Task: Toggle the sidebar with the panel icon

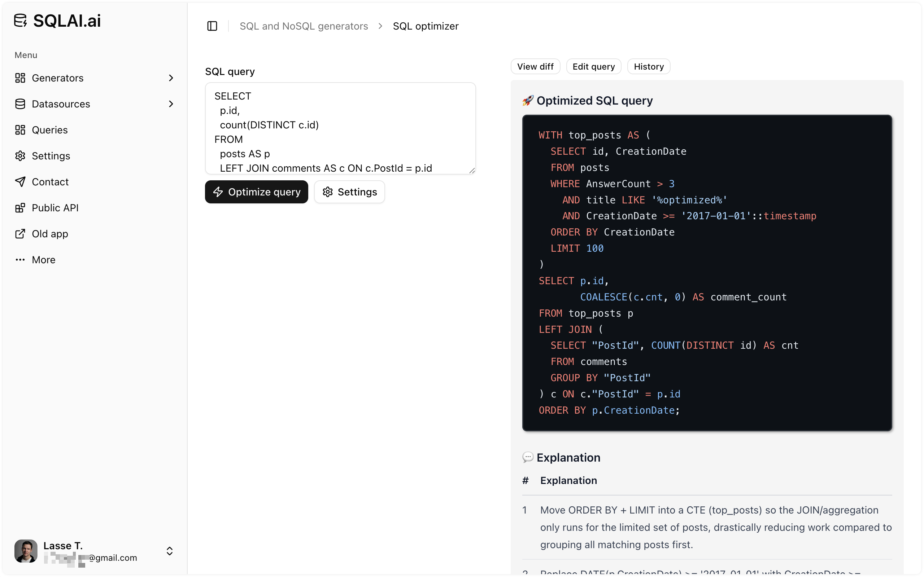Action: (x=212, y=26)
